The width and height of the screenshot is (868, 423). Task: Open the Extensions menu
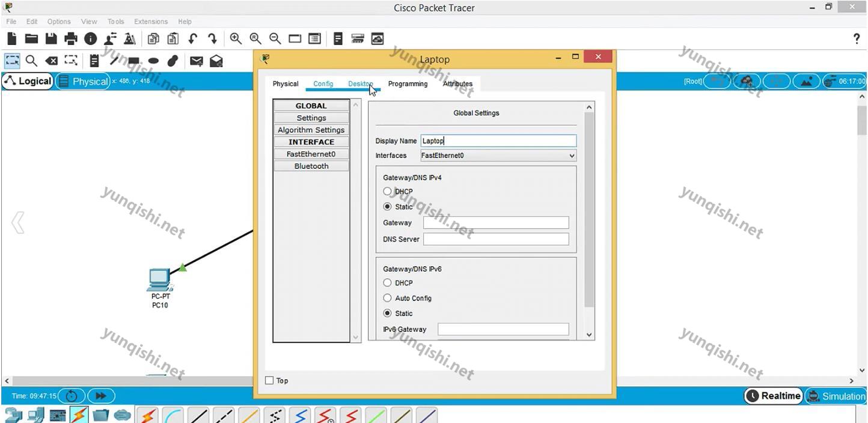click(151, 22)
